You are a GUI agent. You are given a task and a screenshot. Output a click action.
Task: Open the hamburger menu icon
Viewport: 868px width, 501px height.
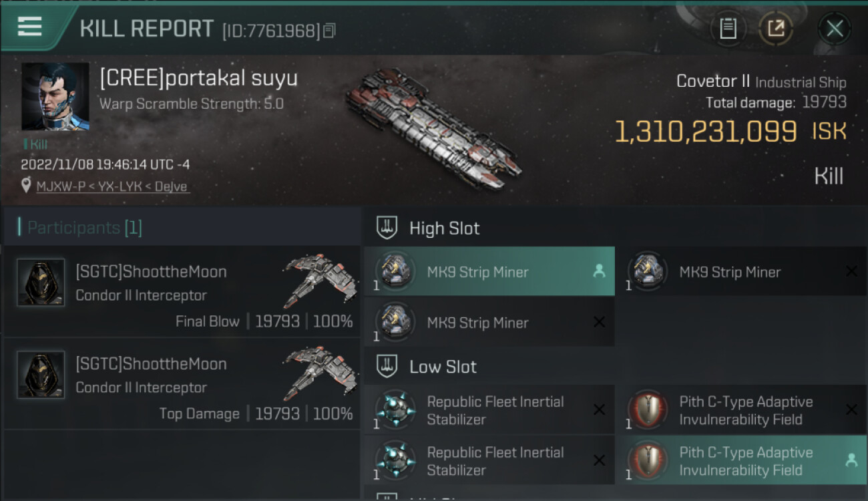pos(29,27)
